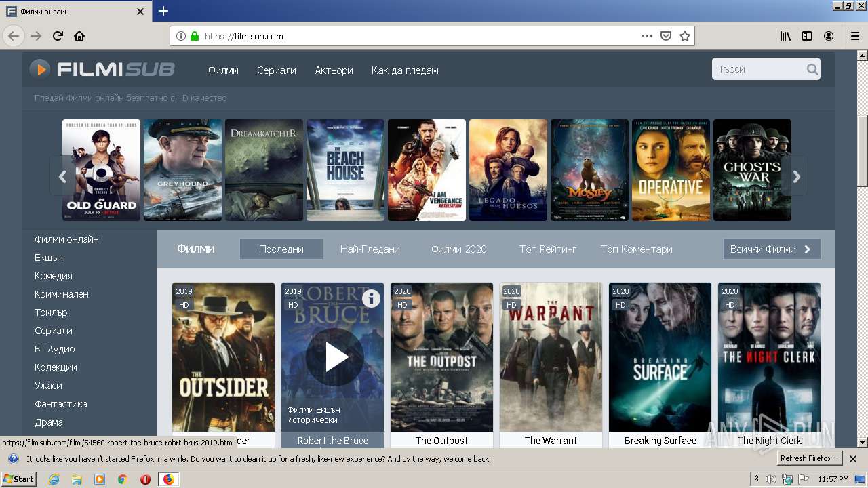This screenshot has height=488, width=868.
Task: Click the search magnifier icon
Action: [812, 69]
